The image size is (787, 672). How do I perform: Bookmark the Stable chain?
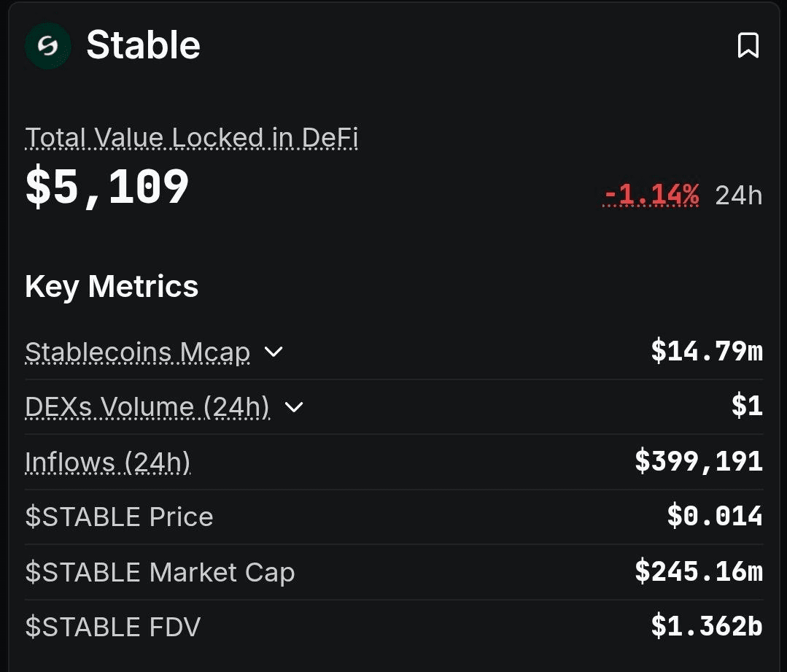[748, 45]
